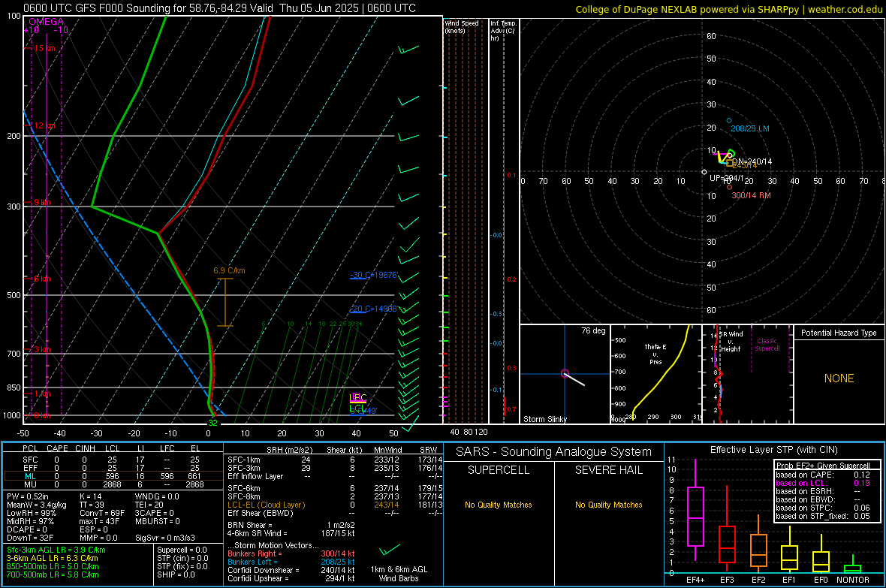This screenshot has height=588, width=886.
Task: Click No Quality Matches under SEVERE HAIL heading
Action: (608, 505)
